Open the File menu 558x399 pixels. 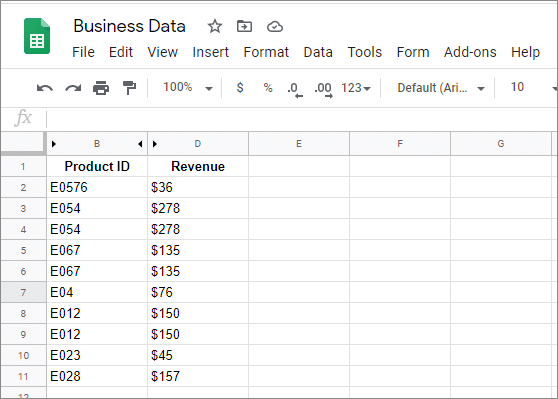point(83,52)
